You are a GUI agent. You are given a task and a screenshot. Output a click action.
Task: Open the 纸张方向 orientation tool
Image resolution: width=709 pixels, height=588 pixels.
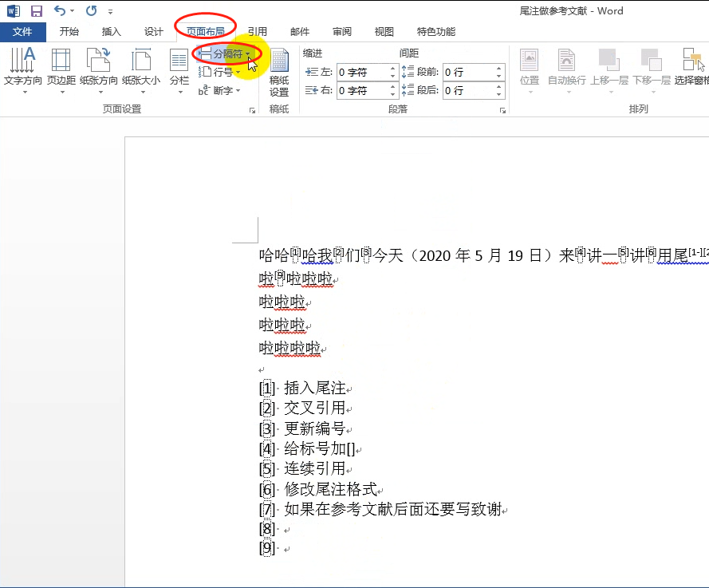pos(99,70)
